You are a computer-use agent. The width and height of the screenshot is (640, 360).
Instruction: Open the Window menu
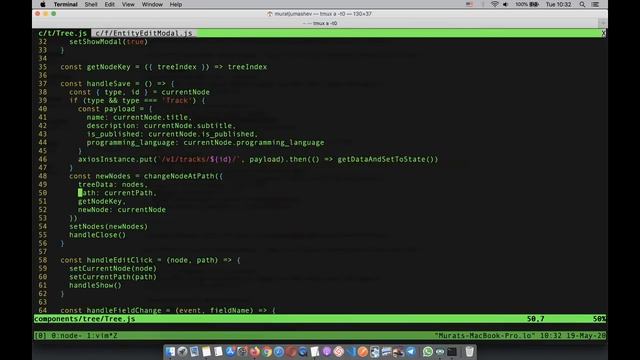(x=152, y=4)
